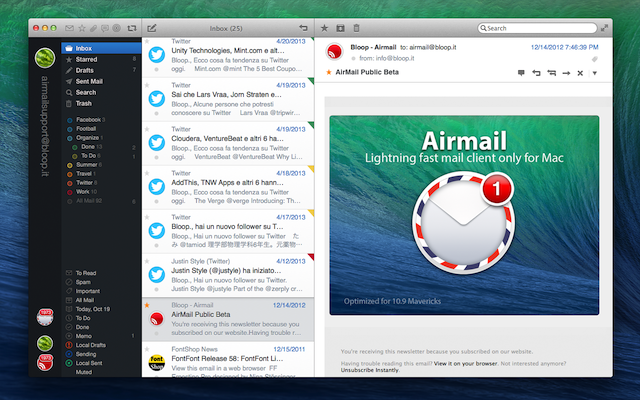640x400 pixels.
Task: Open the more actions dropdown triangle in header
Action: coord(595,73)
